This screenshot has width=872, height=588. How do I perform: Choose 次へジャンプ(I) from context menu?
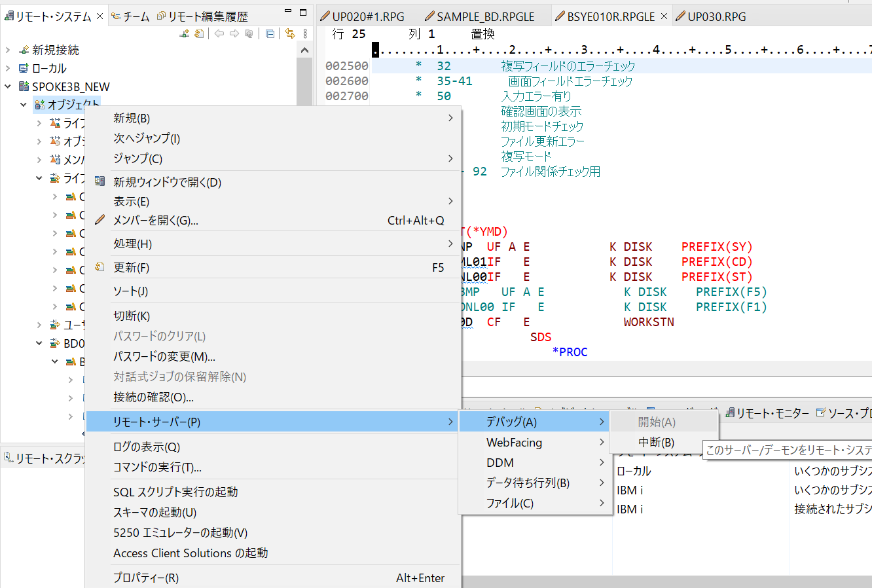pos(273,138)
